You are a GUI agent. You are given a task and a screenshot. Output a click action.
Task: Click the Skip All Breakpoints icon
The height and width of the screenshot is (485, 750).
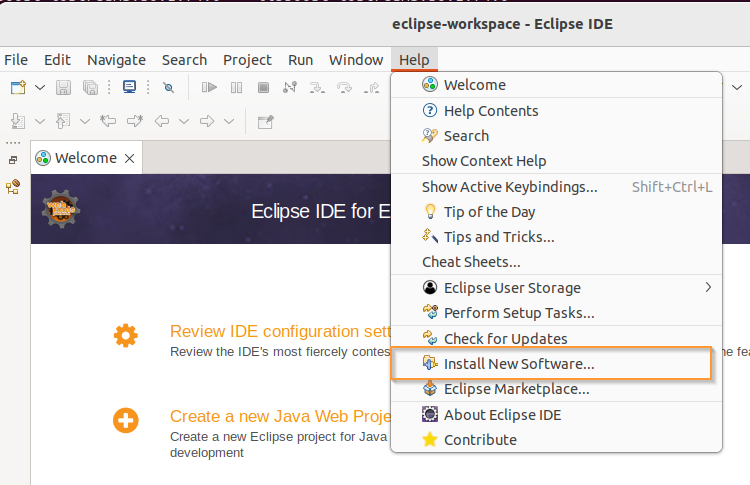pos(168,88)
